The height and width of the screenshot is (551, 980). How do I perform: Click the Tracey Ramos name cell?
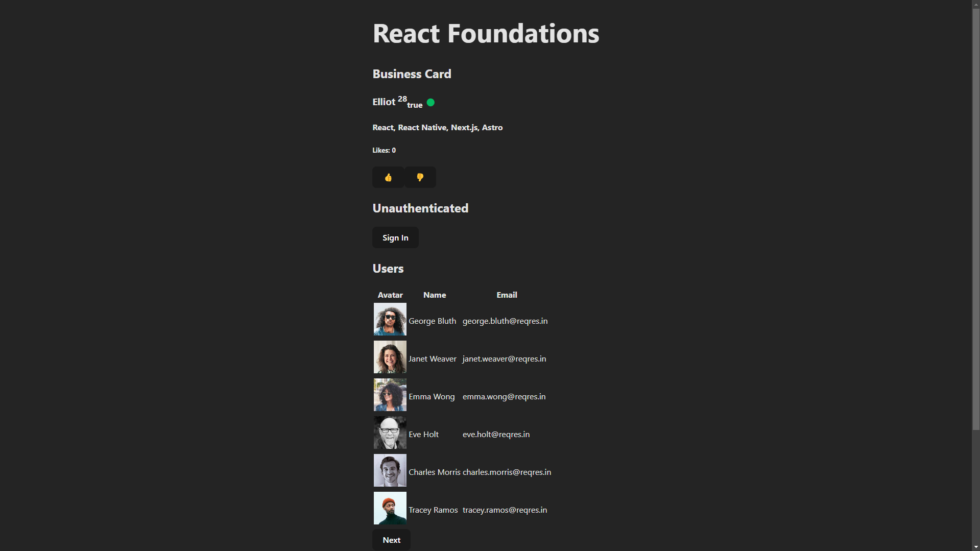(x=433, y=510)
